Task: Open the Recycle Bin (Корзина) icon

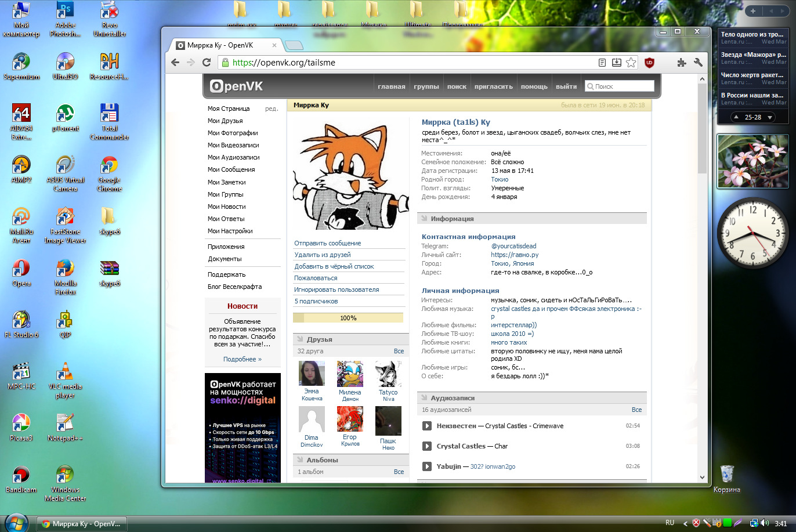Action: pyautogui.click(x=727, y=479)
